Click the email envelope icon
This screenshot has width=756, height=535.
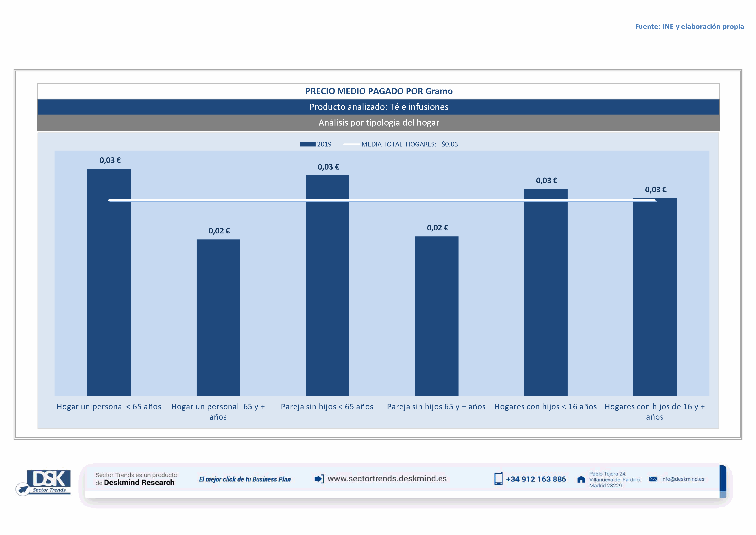pyautogui.click(x=653, y=479)
